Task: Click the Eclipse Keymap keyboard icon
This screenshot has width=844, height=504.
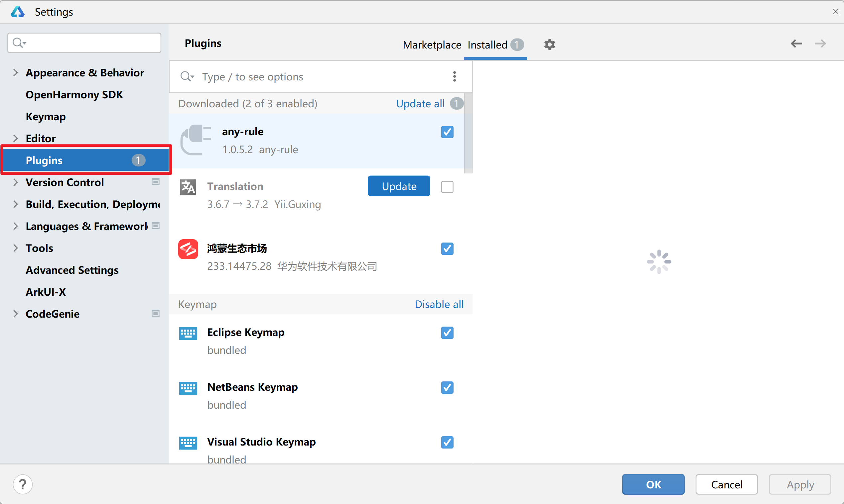Action: coord(188,333)
